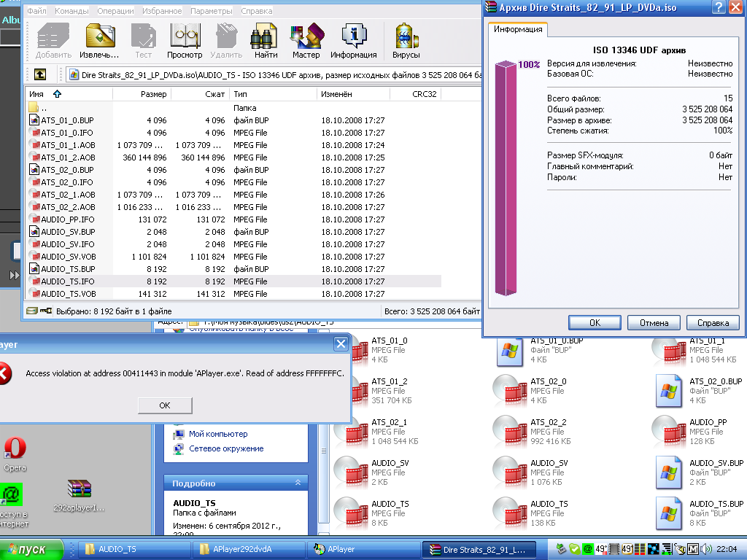Image resolution: width=747 pixels, height=560 pixels.
Task: Select AUDIO_SV.BUP file icon in Explorer
Action: (x=669, y=472)
